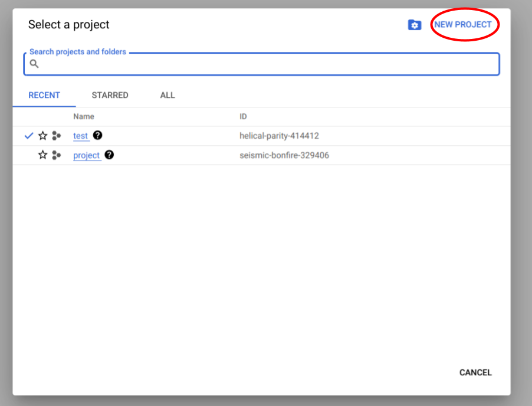Viewport: 532px width, 406px height.
Task: Click the help icon next to test
Action: point(97,135)
